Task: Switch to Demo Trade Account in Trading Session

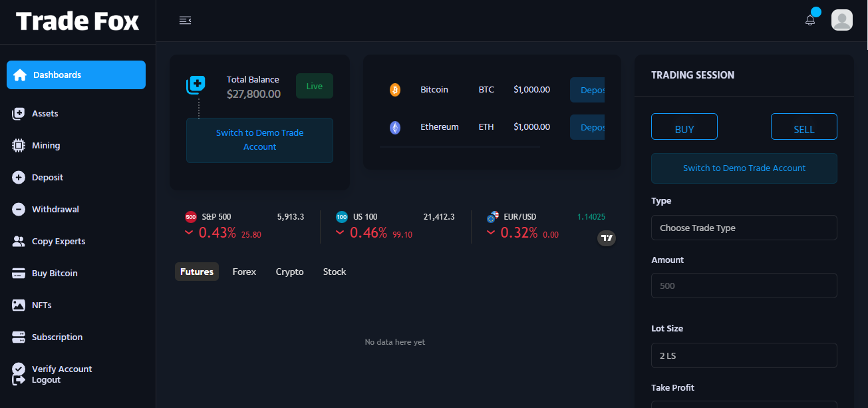Action: [744, 168]
